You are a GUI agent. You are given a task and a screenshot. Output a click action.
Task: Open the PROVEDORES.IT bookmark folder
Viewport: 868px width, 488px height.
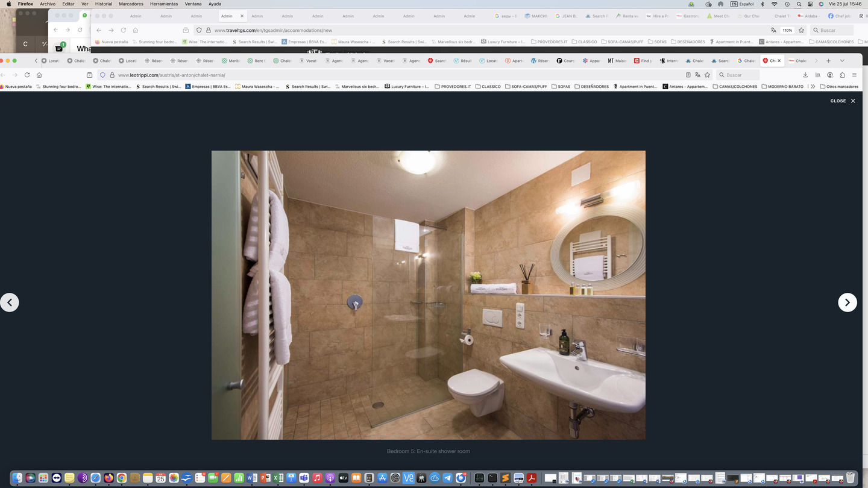[453, 86]
